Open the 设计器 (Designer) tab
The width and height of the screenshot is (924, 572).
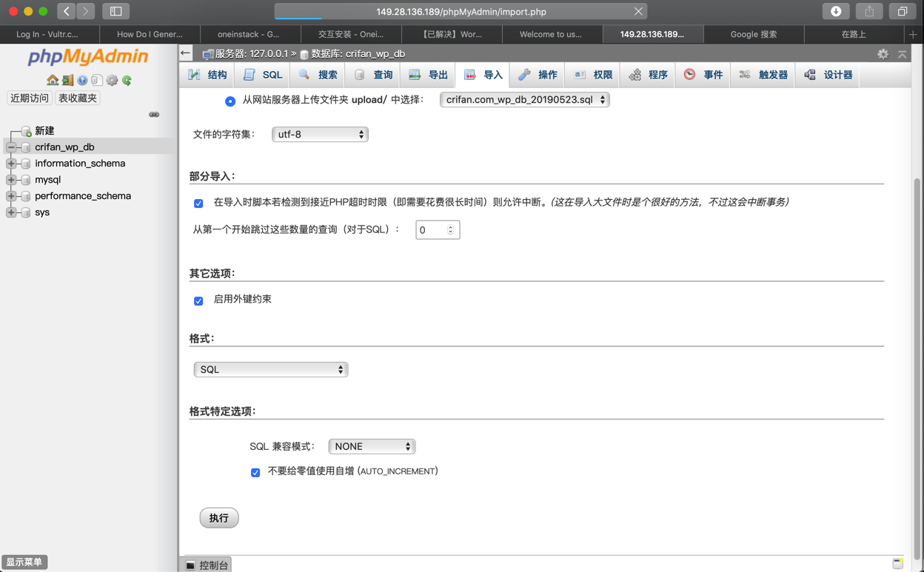pos(828,75)
